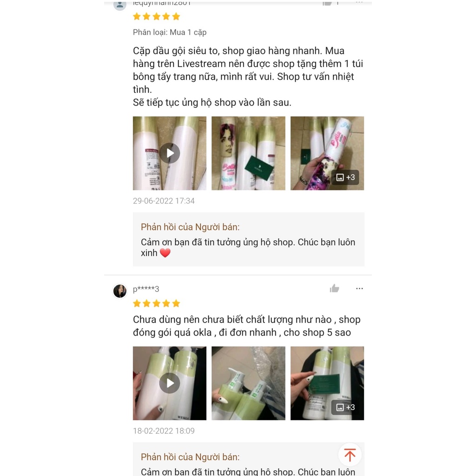Click the 18-02-2022 18:09 timestamp
This screenshot has height=476, width=476.
[x=164, y=430]
